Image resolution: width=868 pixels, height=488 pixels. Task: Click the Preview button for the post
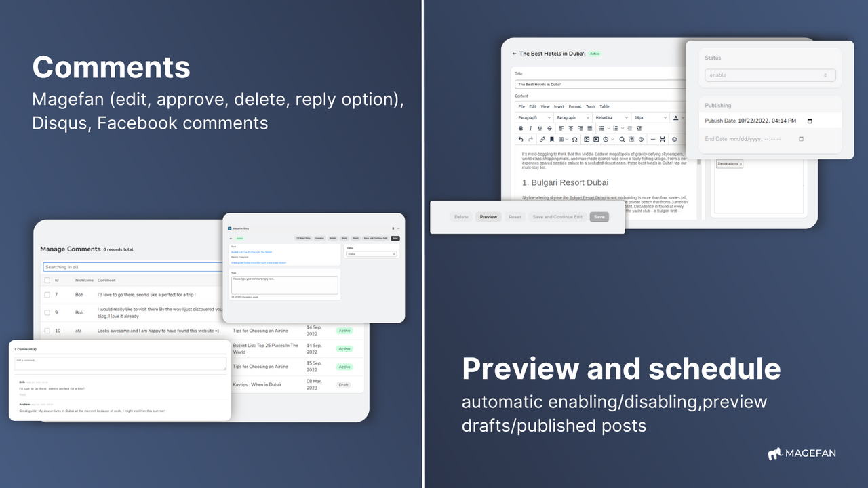[488, 216]
